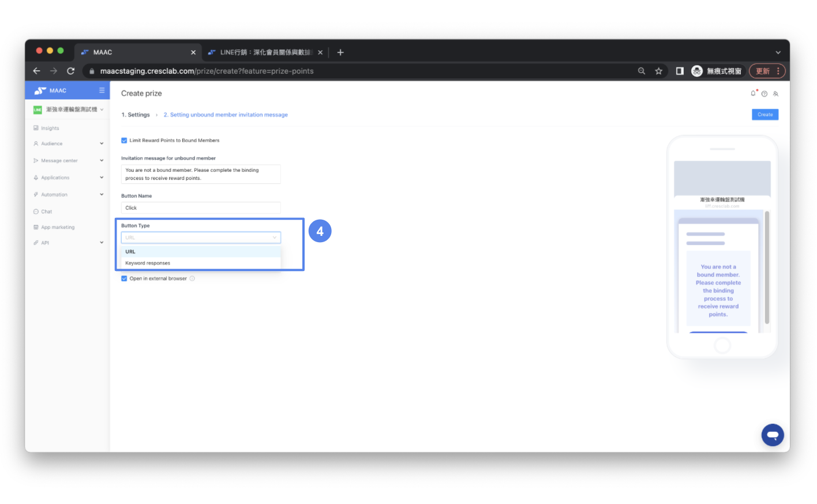This screenshot has width=817, height=504.
Task: Open Insights in the sidebar
Action: 50,128
